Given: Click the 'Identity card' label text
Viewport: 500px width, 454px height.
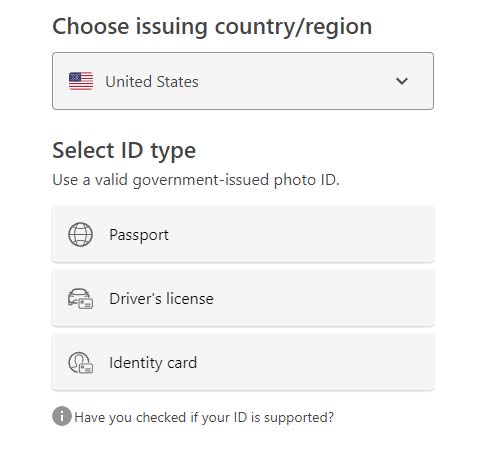Looking at the screenshot, I should (153, 363).
